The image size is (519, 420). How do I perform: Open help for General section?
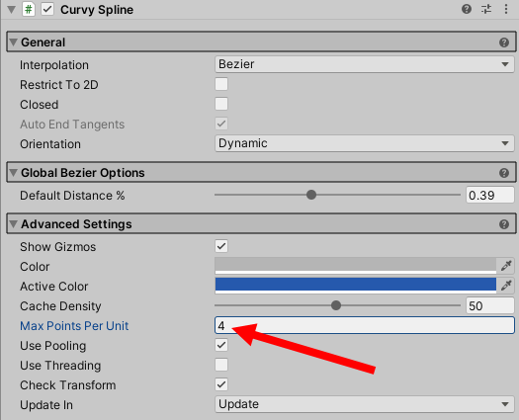(504, 42)
